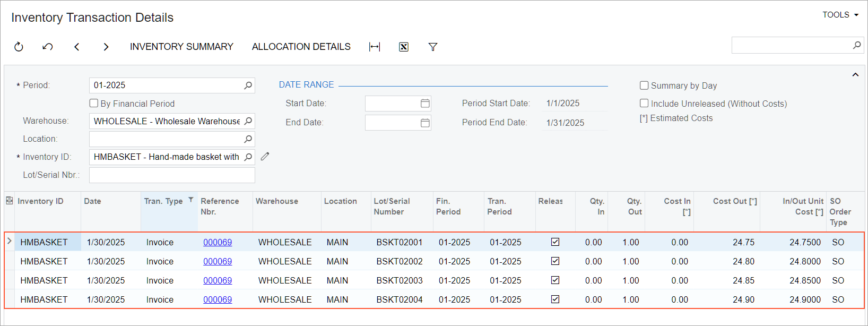Open ALLOCATION DETAILS from the toolbar
868x326 pixels.
click(x=301, y=47)
